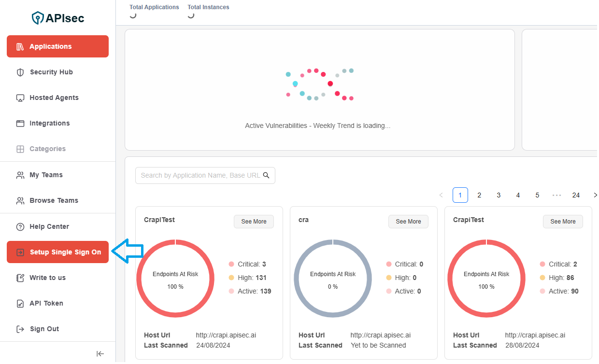The image size is (599, 364).
Task: Click the API Token icon
Action: [20, 304]
